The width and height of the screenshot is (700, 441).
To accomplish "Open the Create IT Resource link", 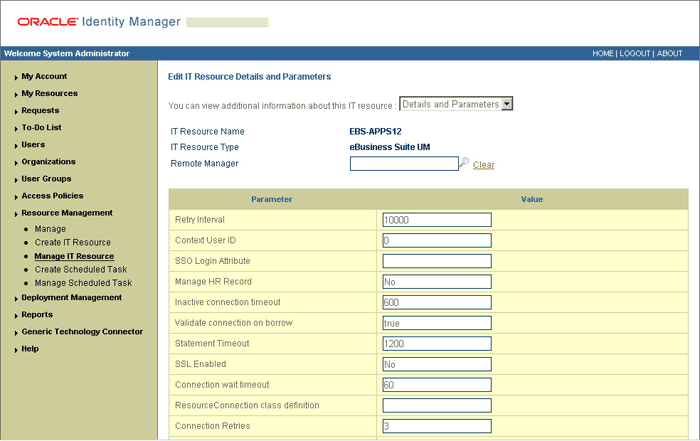I will [x=73, y=242].
